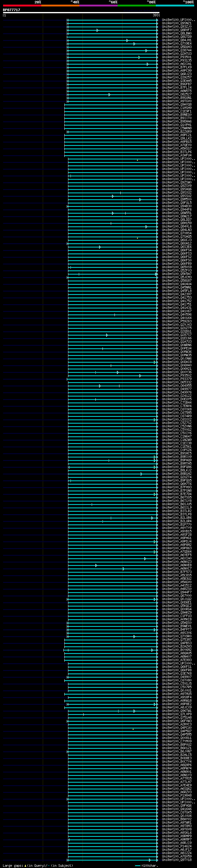
Task: Click hit label UniRef100_A6N0C7
Action: [x=177, y=569]
